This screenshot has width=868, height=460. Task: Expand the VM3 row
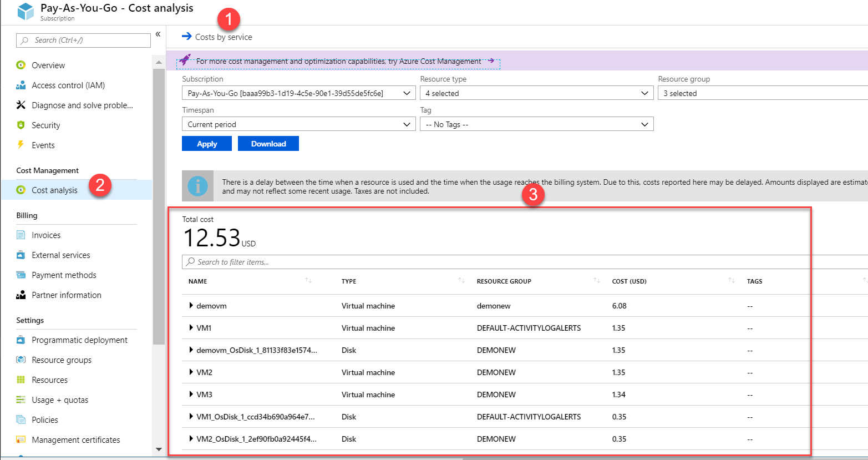191,395
